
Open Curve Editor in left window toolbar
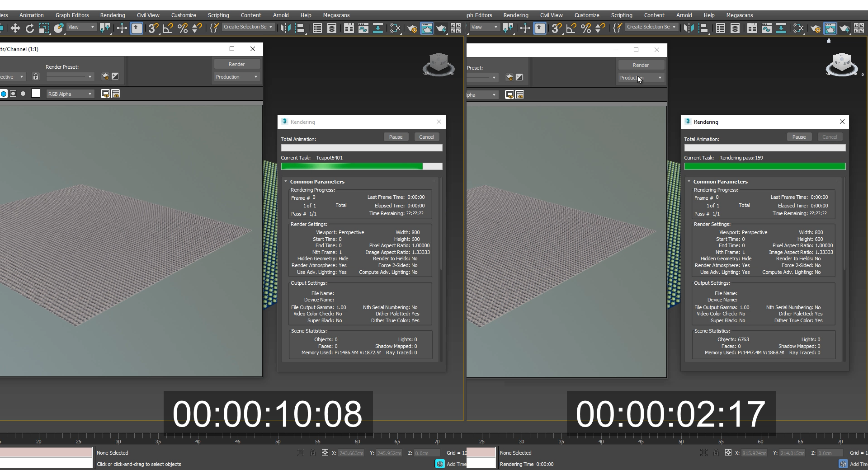coord(363,28)
